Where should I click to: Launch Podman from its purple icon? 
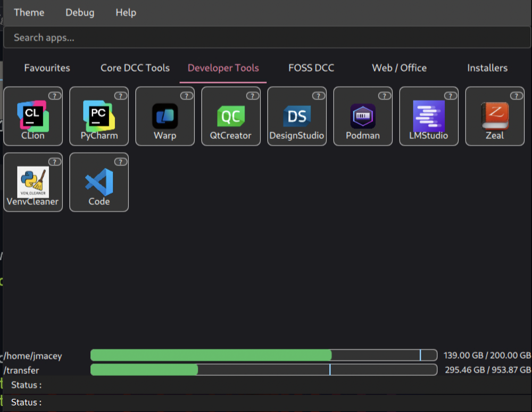coord(363,116)
